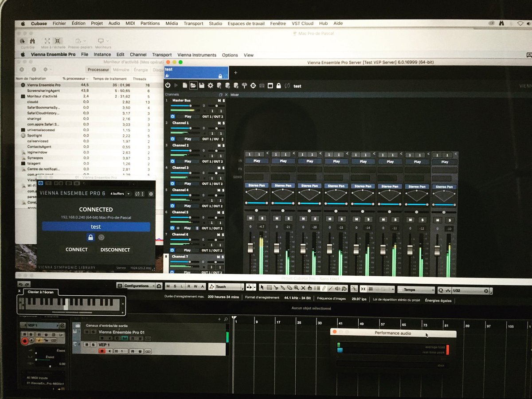Image resolution: width=532 pixels, height=399 pixels.
Task: Search tracks with the magnifier icon
Action: point(226,319)
